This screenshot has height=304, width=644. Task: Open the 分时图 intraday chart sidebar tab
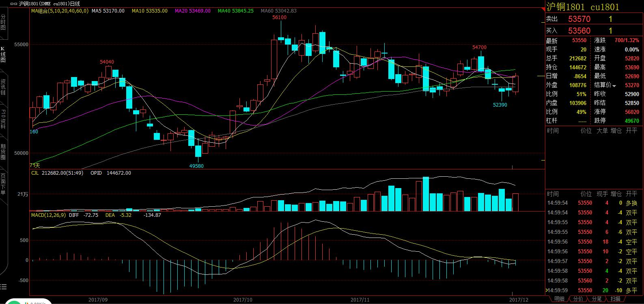[x=3, y=22]
